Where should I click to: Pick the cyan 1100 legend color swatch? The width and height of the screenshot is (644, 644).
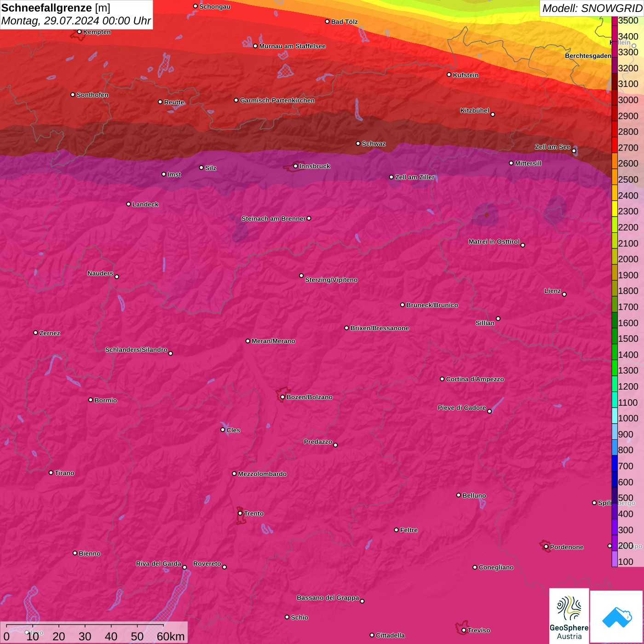point(614,399)
